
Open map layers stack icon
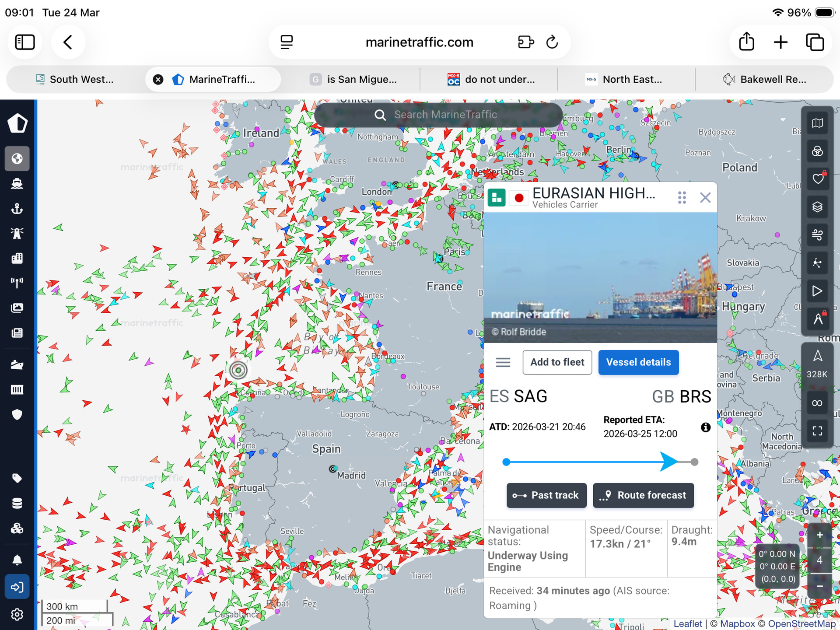click(x=817, y=207)
